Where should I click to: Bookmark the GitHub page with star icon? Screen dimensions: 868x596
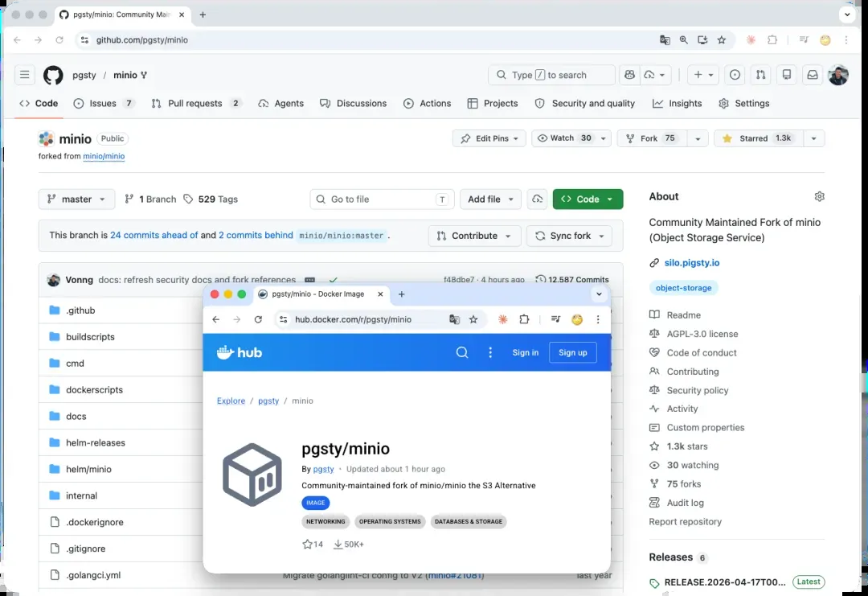(x=721, y=40)
